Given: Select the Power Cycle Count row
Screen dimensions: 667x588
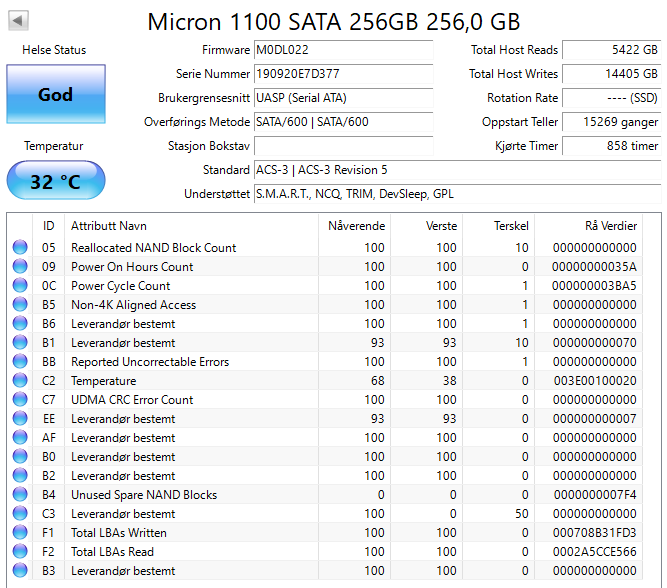Looking at the screenshot, I should (327, 285).
